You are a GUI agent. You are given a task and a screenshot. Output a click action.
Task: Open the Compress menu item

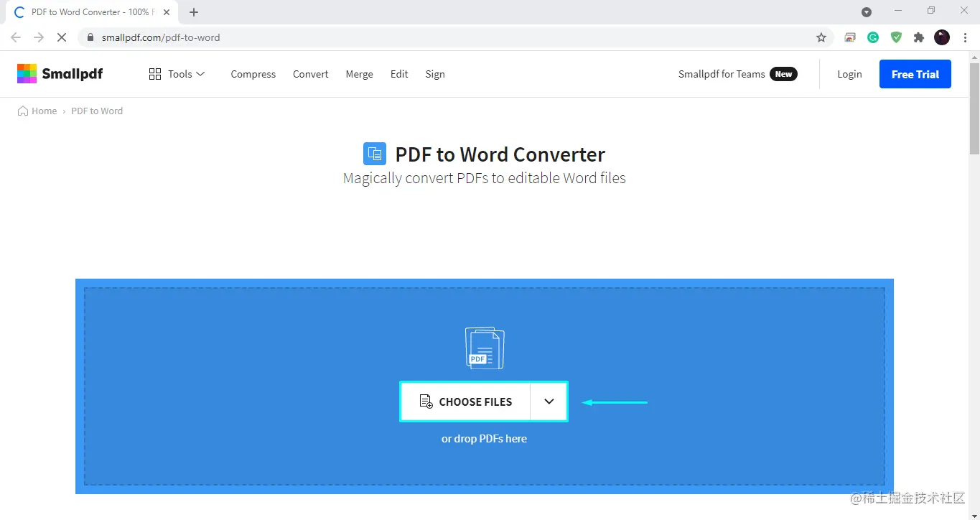[253, 74]
